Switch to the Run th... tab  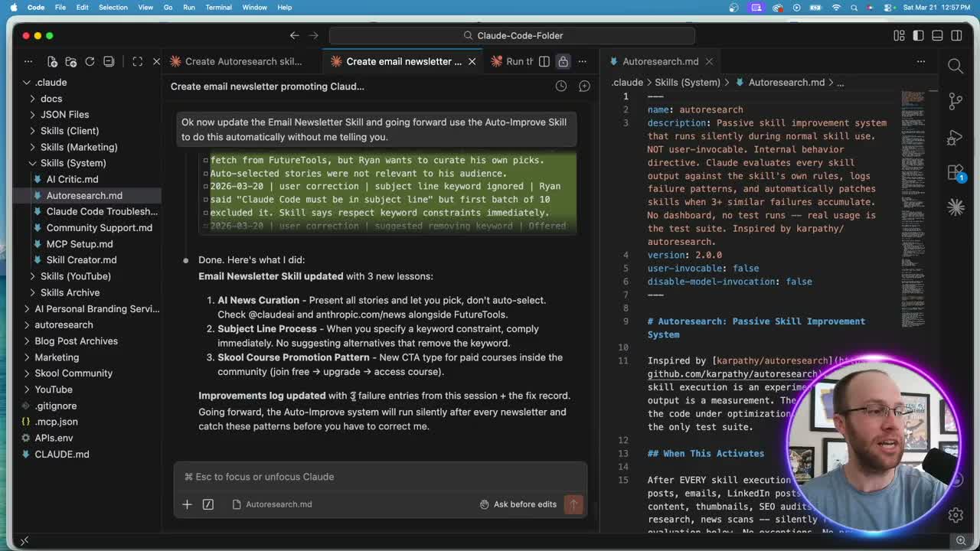click(511, 61)
